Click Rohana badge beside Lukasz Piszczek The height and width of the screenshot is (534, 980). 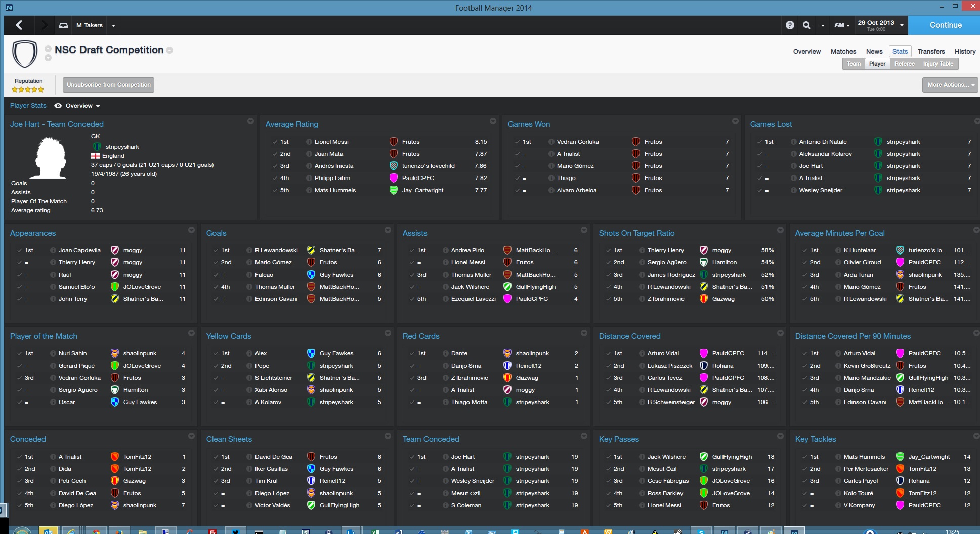[704, 366]
